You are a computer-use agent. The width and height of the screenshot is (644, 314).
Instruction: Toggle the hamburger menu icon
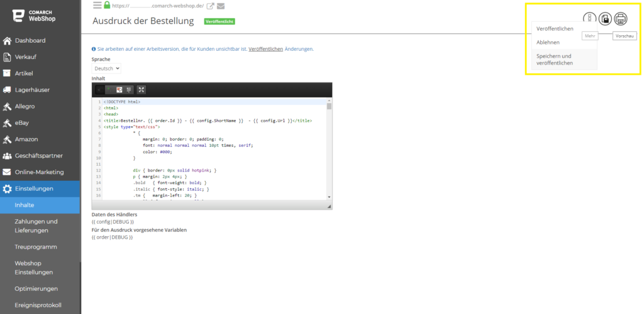(x=97, y=5)
